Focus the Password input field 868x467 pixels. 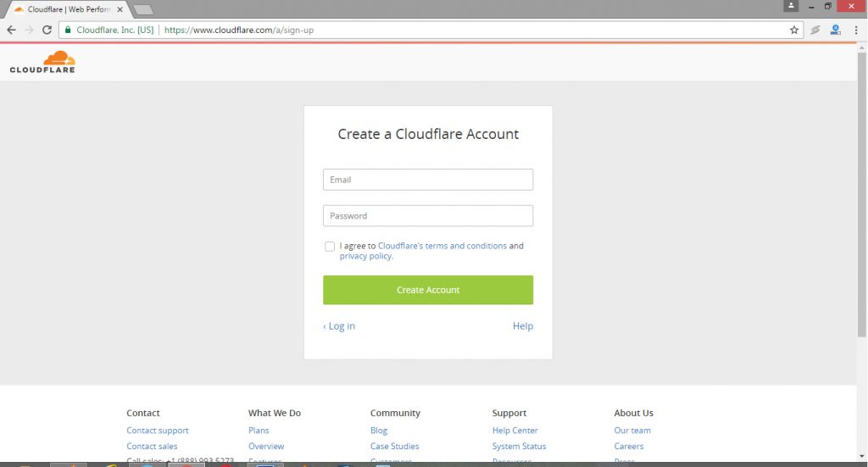click(428, 216)
